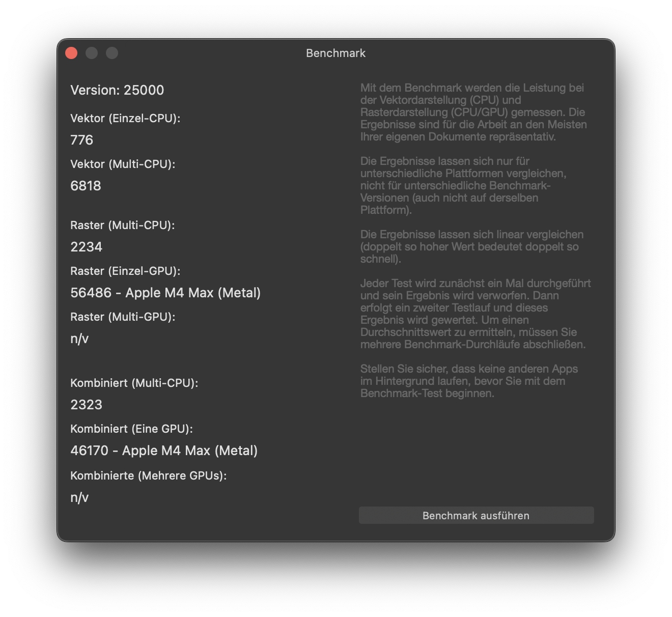Click the disabled zoom window button
The height and width of the screenshot is (617, 672).
(x=112, y=53)
